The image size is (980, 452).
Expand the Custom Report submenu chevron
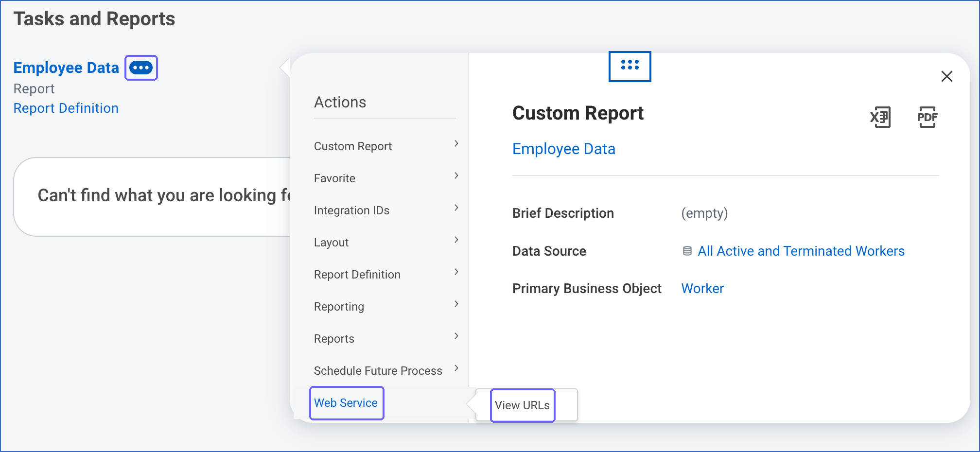[x=456, y=143]
